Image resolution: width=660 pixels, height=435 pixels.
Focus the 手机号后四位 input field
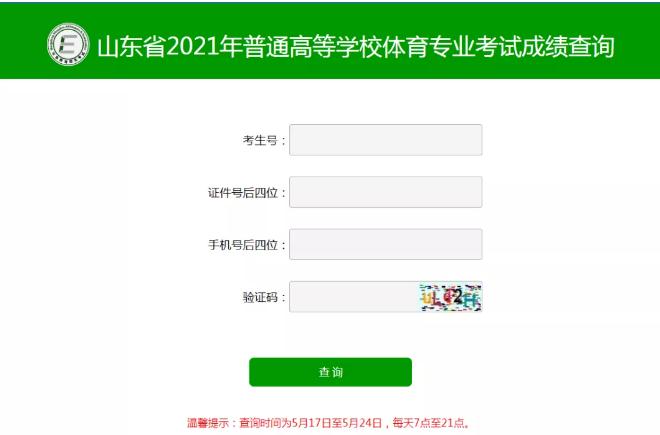pos(386,244)
